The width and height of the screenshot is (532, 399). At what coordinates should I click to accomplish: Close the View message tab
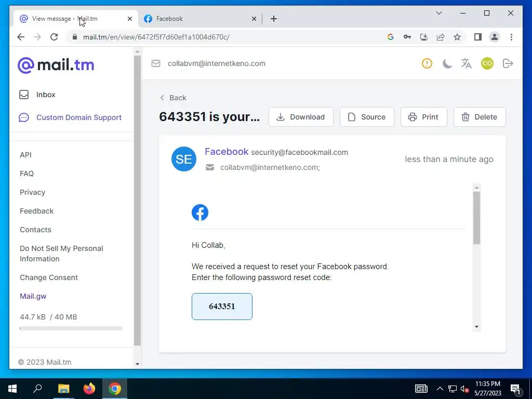[129, 19]
